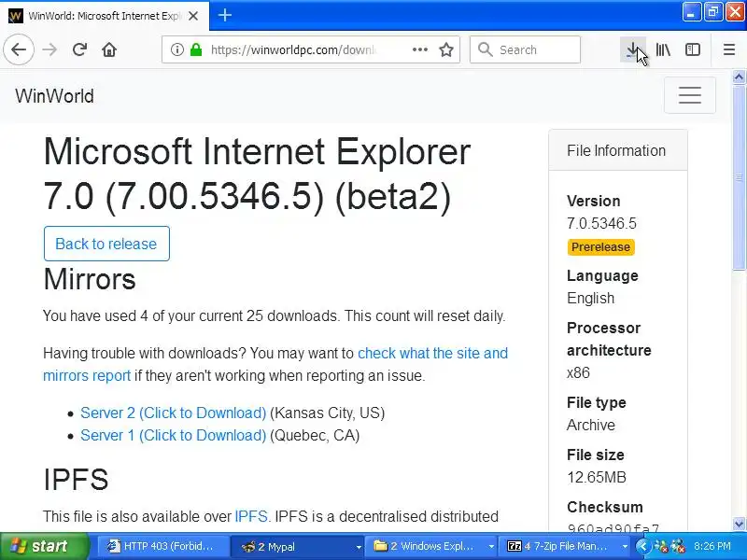Click the File Information panel header

pyautogui.click(x=618, y=150)
